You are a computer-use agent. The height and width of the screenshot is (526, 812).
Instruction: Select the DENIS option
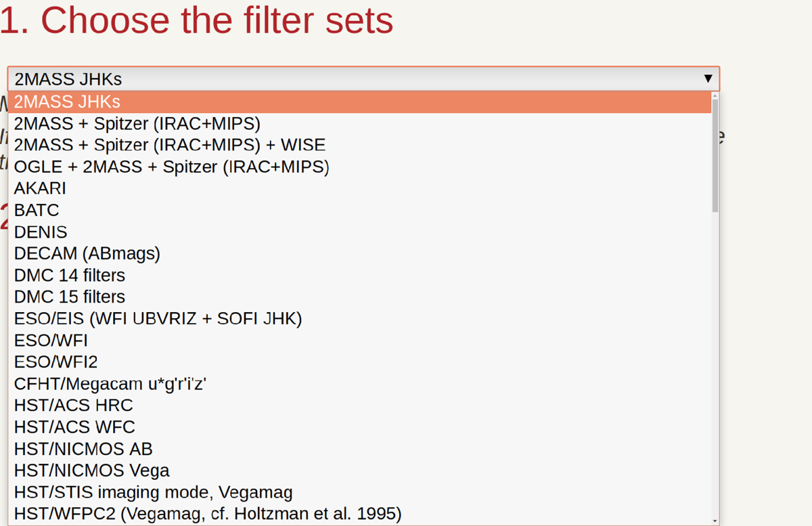(41, 232)
